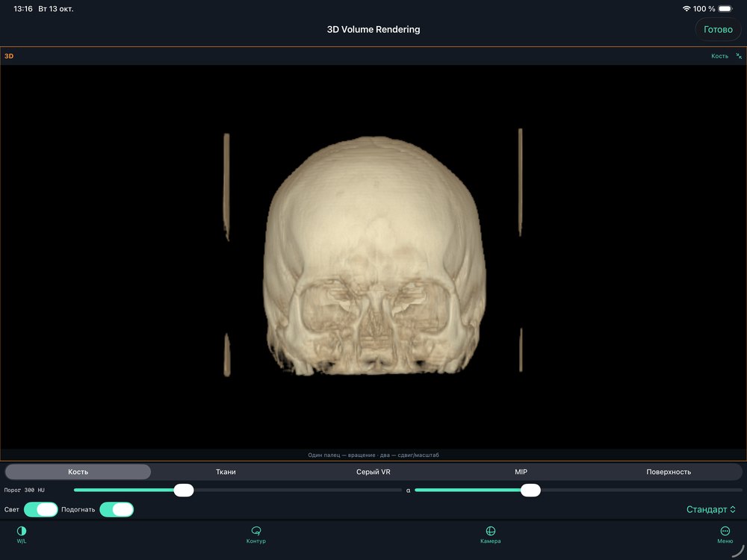The width and height of the screenshot is (747, 560).
Task: Click the skull 3D rendering
Action: [374, 255]
